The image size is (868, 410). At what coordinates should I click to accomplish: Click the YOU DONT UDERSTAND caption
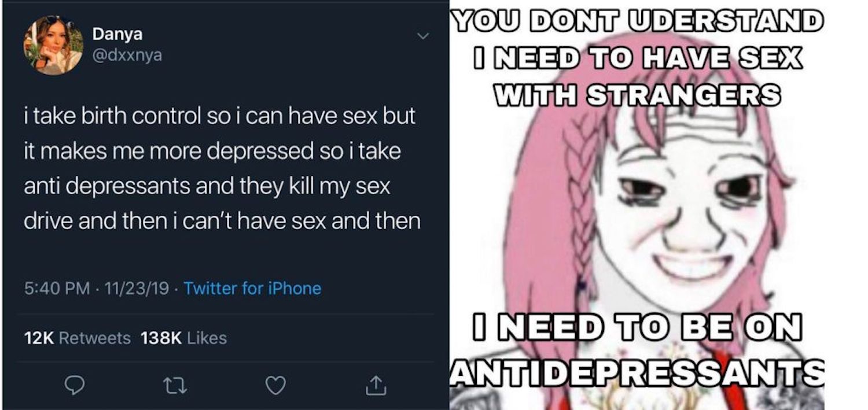click(x=638, y=22)
